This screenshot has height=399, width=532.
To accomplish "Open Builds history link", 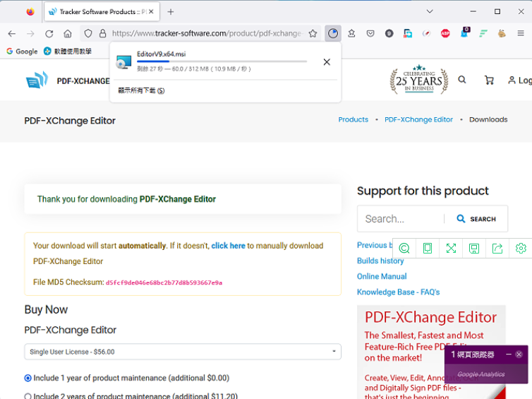I will [x=380, y=261].
